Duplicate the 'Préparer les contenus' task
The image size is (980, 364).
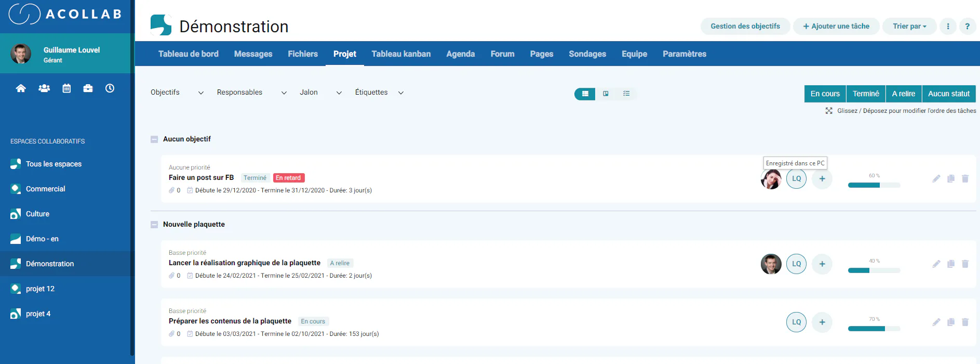coord(951,322)
